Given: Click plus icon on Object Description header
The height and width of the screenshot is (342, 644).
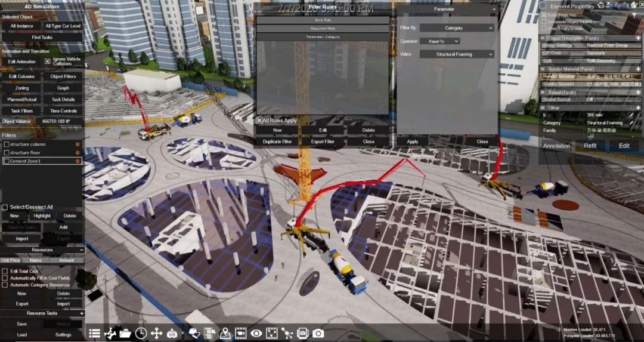Looking at the screenshot, I should (x=638, y=38).
